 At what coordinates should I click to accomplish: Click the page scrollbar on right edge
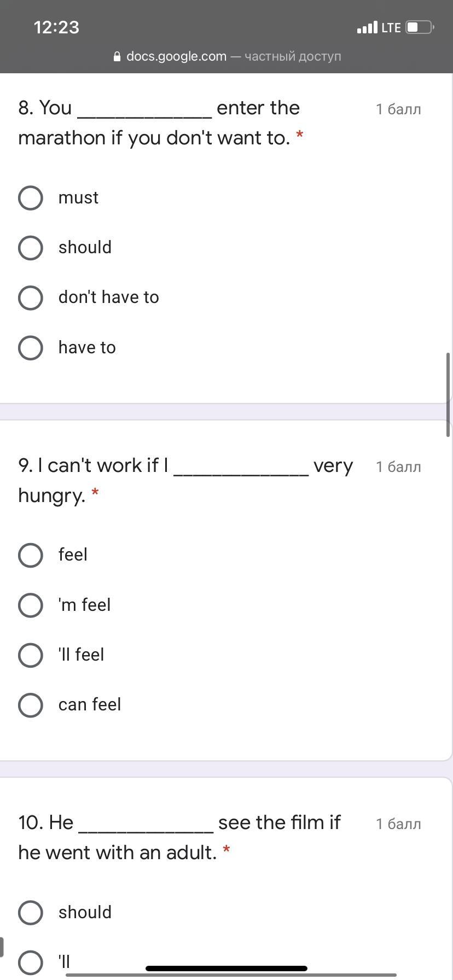[x=448, y=395]
